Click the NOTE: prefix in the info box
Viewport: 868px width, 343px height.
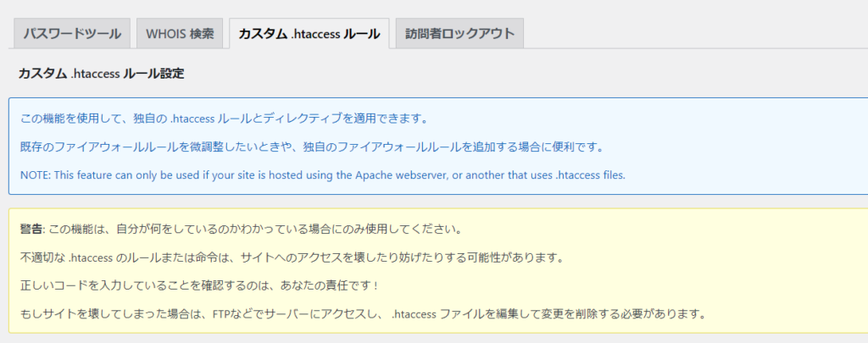[35, 175]
